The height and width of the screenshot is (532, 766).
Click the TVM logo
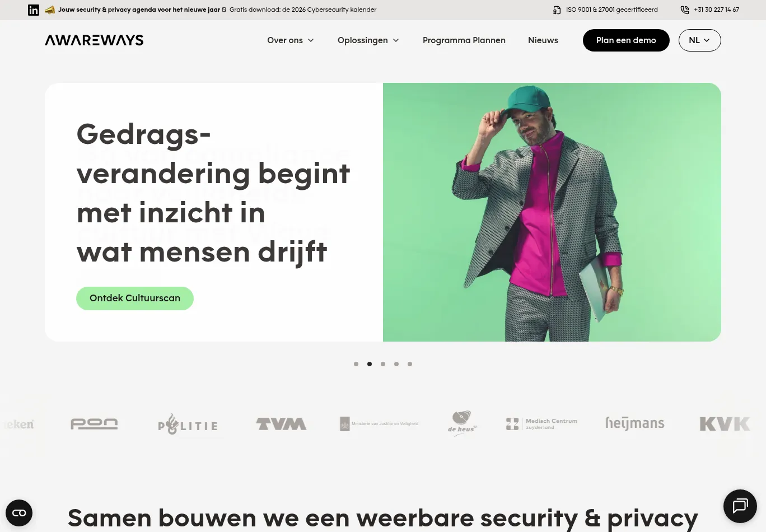click(281, 424)
